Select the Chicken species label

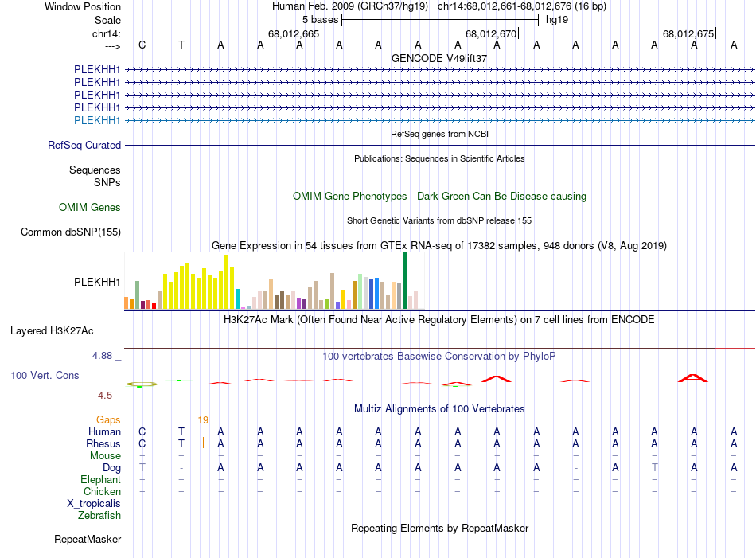(102, 491)
